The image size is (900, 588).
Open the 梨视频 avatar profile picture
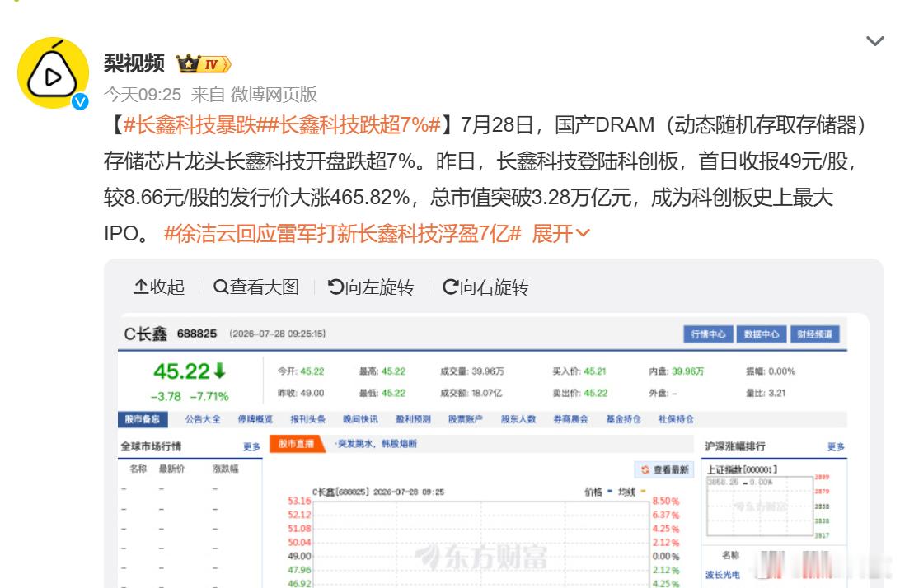(53, 72)
